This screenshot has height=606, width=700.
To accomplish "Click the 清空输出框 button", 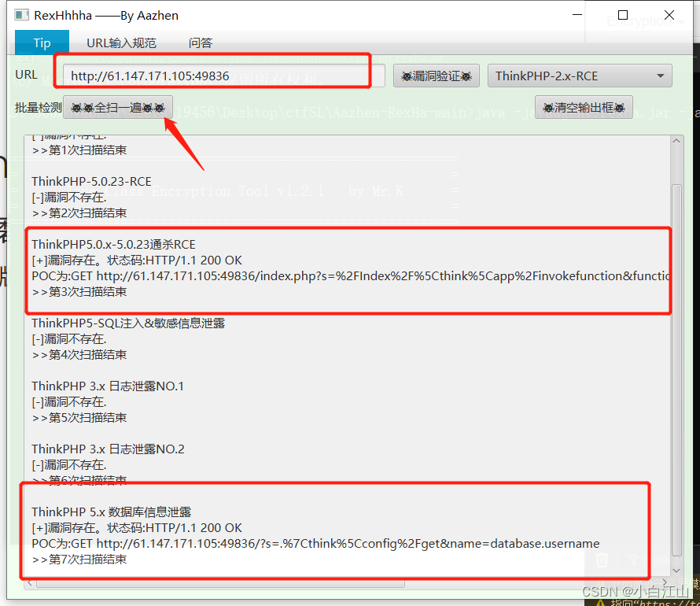I will (584, 108).
